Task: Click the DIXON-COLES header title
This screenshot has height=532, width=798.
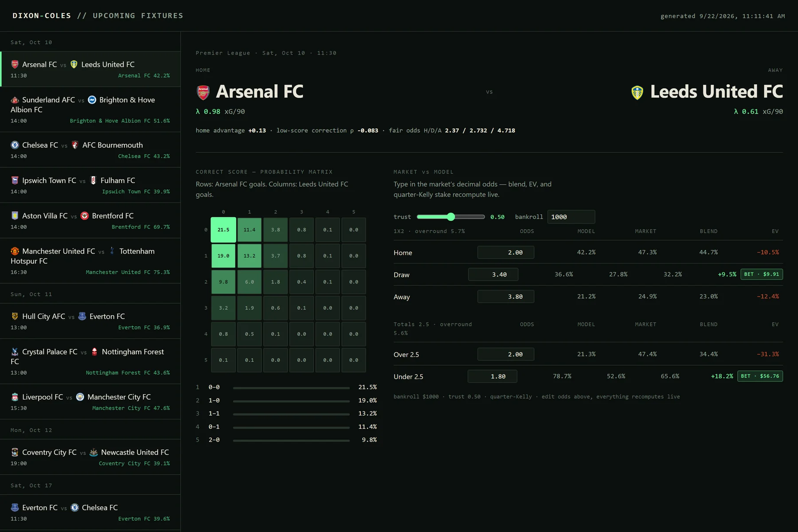Action: [x=42, y=16]
